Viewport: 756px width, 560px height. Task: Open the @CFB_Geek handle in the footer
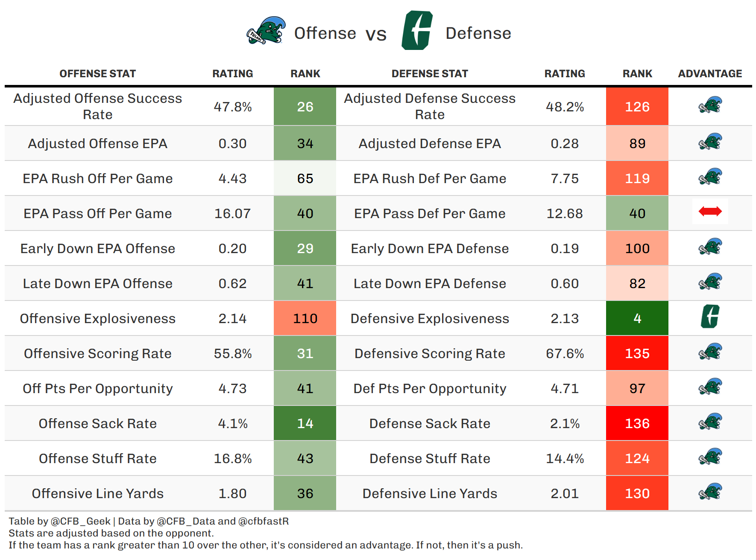click(80, 521)
